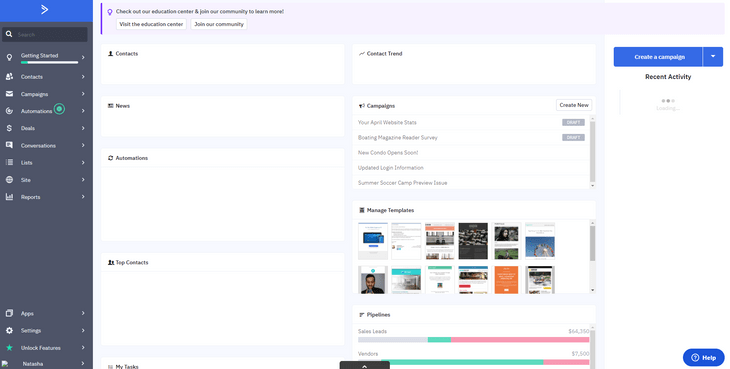Click the green Automations notification dot

coord(59,109)
